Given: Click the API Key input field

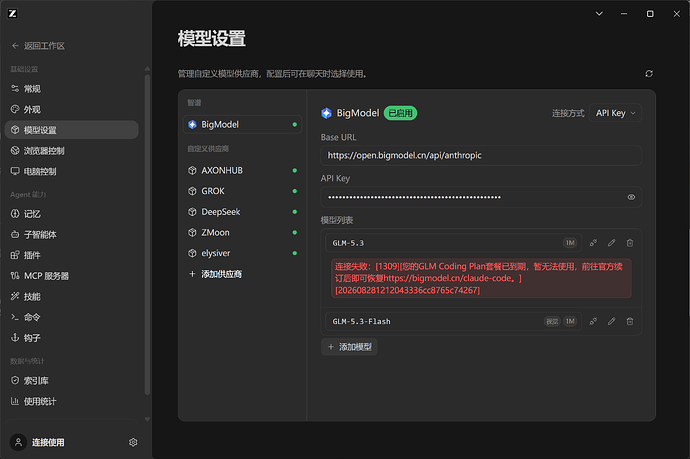Looking at the screenshot, I should (x=481, y=197).
